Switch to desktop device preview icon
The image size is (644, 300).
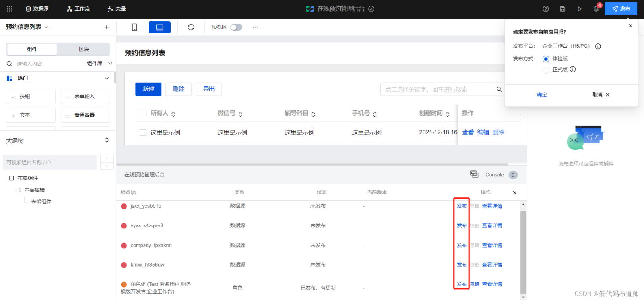click(159, 27)
